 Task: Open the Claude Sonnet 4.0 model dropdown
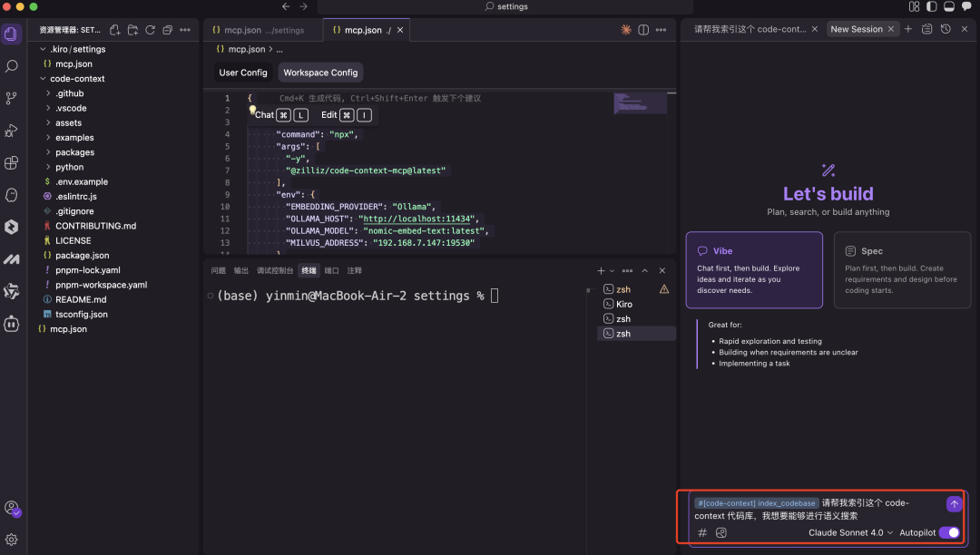pos(850,532)
